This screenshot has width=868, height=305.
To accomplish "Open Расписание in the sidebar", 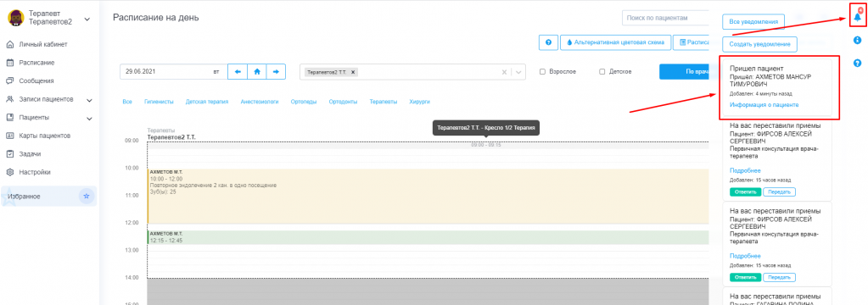I will (36, 63).
